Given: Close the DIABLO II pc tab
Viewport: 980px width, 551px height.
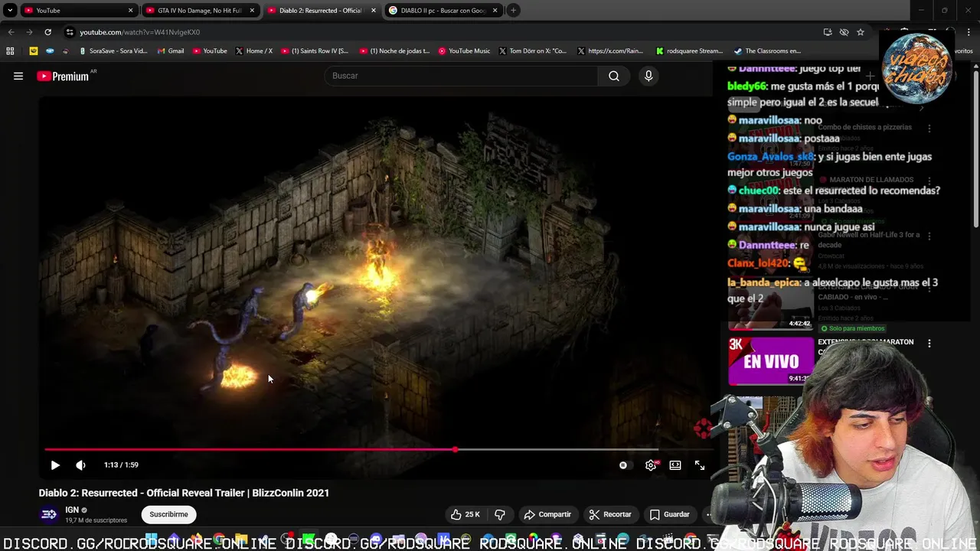Looking at the screenshot, I should (x=495, y=11).
